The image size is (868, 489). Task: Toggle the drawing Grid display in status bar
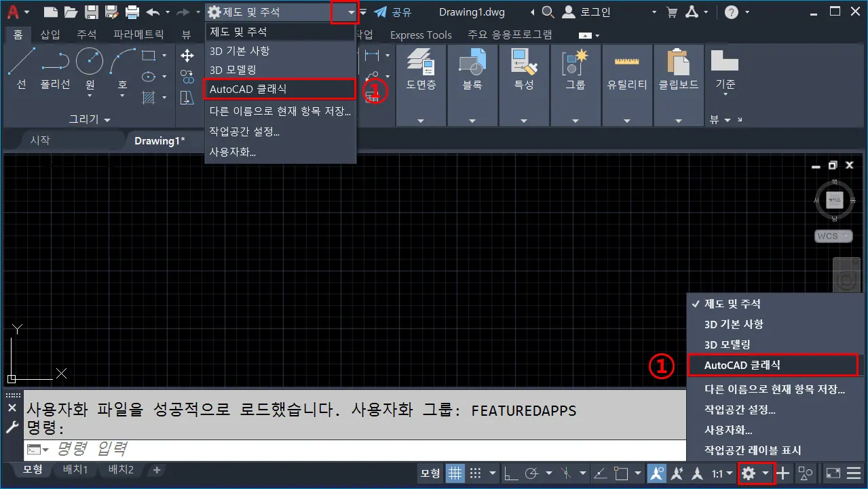[455, 473]
